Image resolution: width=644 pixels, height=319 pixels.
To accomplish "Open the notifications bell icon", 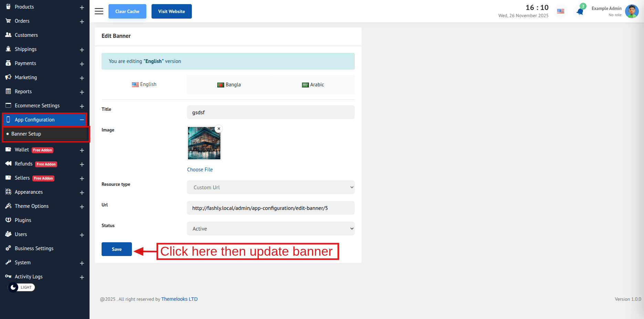I will coord(580,11).
